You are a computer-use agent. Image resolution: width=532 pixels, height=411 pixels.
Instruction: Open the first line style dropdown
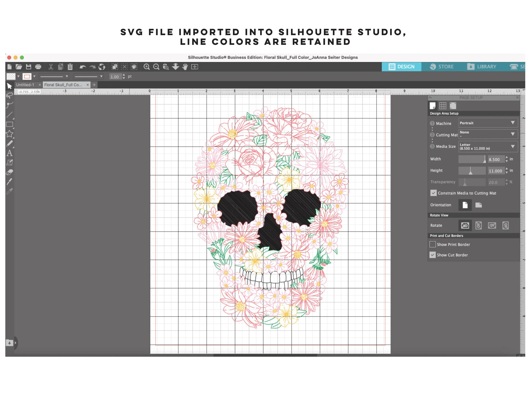[54, 76]
